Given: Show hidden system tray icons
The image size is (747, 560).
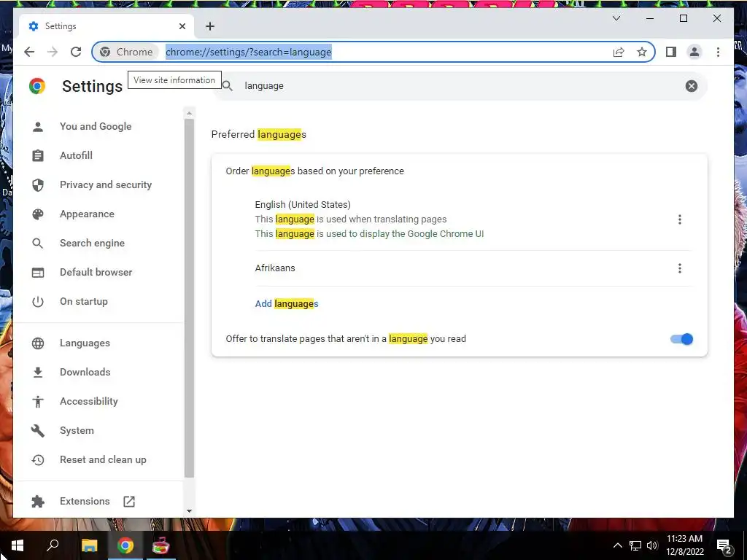Looking at the screenshot, I should pos(617,545).
